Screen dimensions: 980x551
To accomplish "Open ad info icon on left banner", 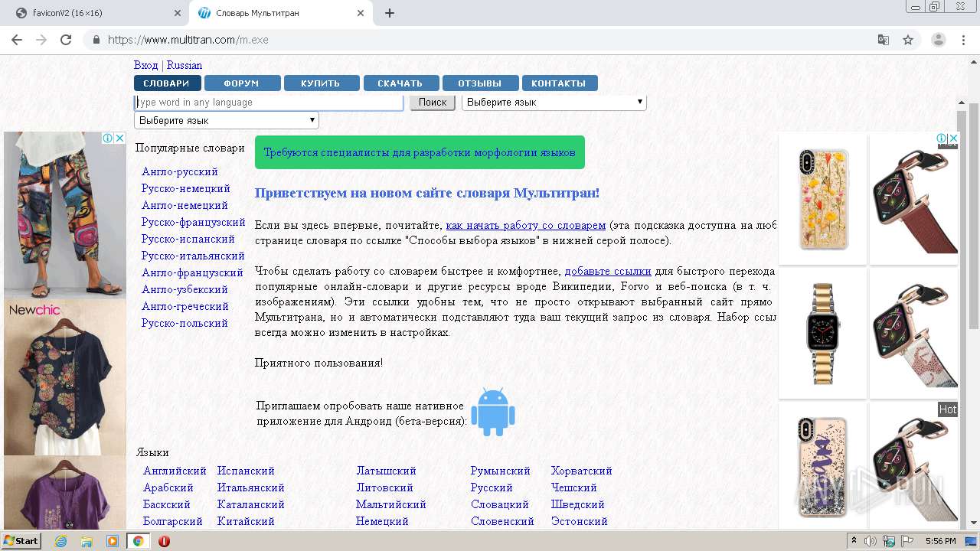I will pyautogui.click(x=108, y=139).
